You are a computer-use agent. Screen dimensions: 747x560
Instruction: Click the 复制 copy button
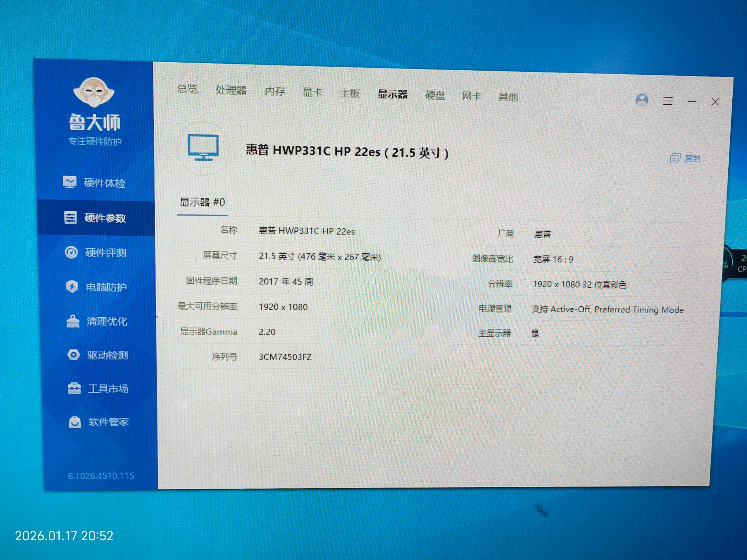(685, 158)
